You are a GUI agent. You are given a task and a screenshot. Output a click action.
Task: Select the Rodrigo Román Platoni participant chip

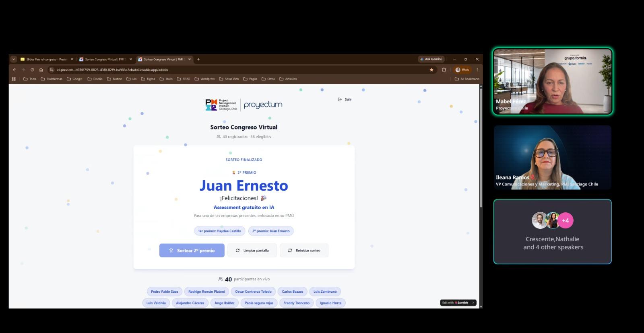206,292
